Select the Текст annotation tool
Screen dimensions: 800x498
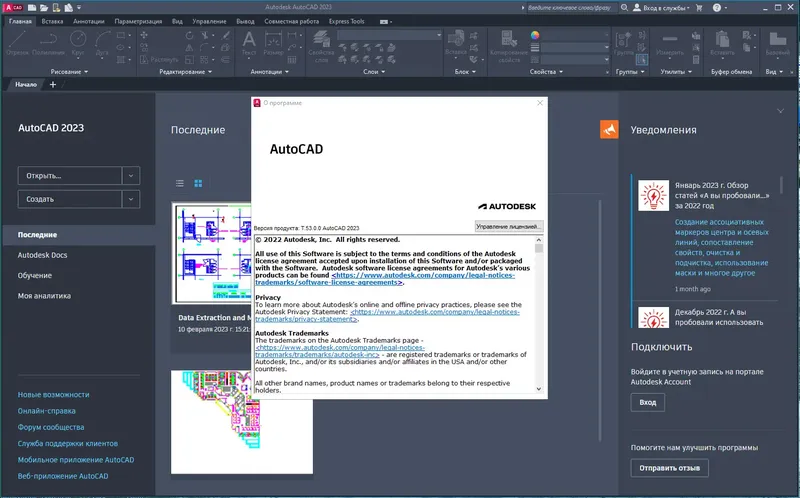(x=249, y=43)
